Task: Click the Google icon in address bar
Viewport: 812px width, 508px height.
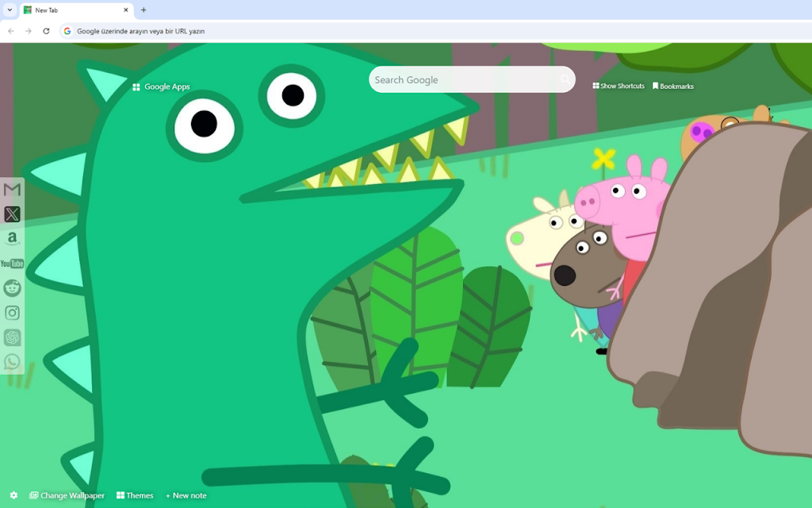Action: tap(67, 31)
